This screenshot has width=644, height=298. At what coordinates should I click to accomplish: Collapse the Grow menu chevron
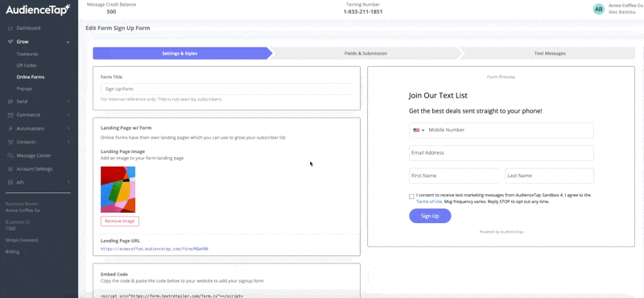[68, 42]
